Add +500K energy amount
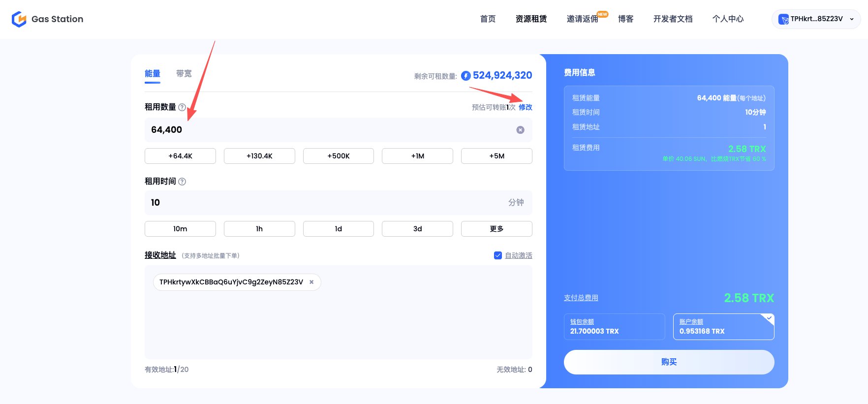The width and height of the screenshot is (868, 404). click(339, 156)
